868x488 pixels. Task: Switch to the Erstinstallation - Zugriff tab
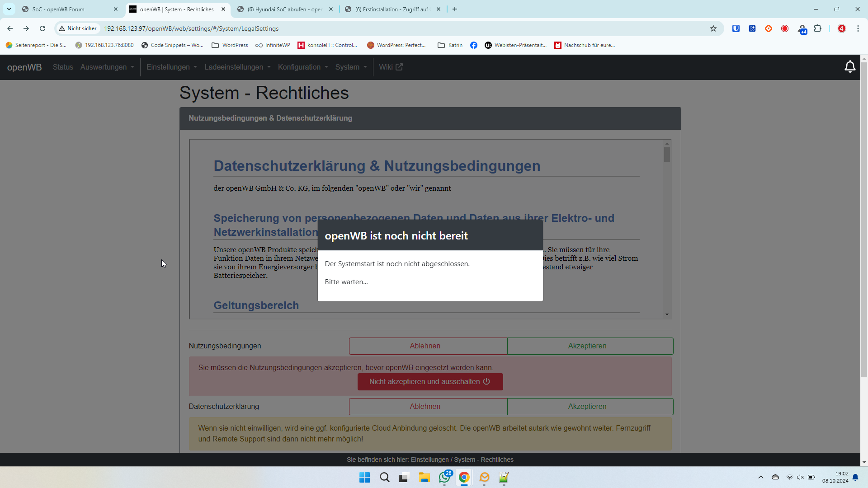[392, 9]
